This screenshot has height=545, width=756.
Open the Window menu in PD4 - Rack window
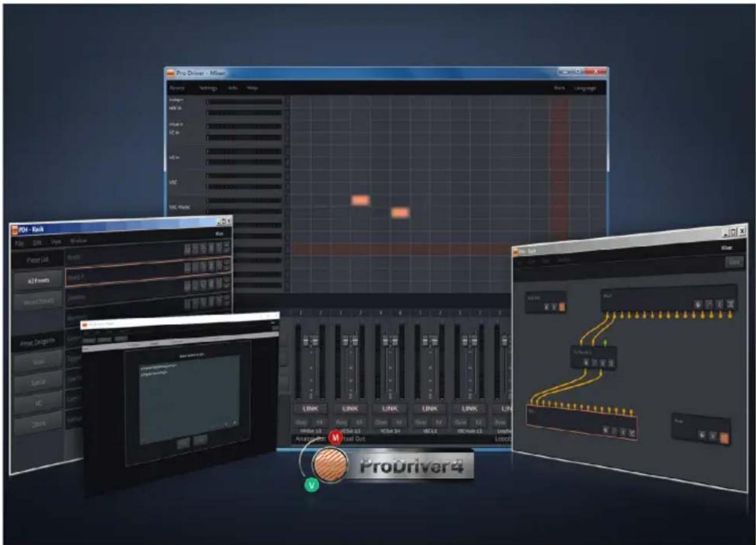[78, 240]
